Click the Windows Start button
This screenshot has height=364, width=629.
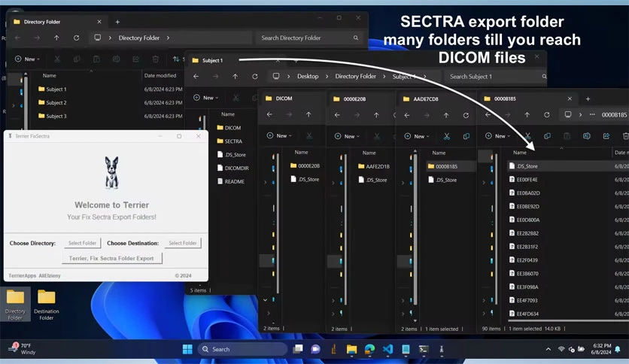click(x=187, y=349)
